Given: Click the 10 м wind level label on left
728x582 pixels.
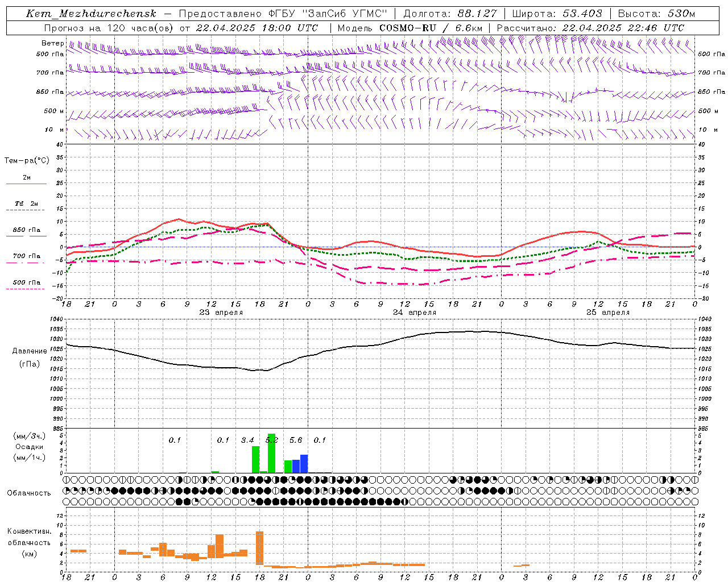Looking at the screenshot, I should (54, 130).
